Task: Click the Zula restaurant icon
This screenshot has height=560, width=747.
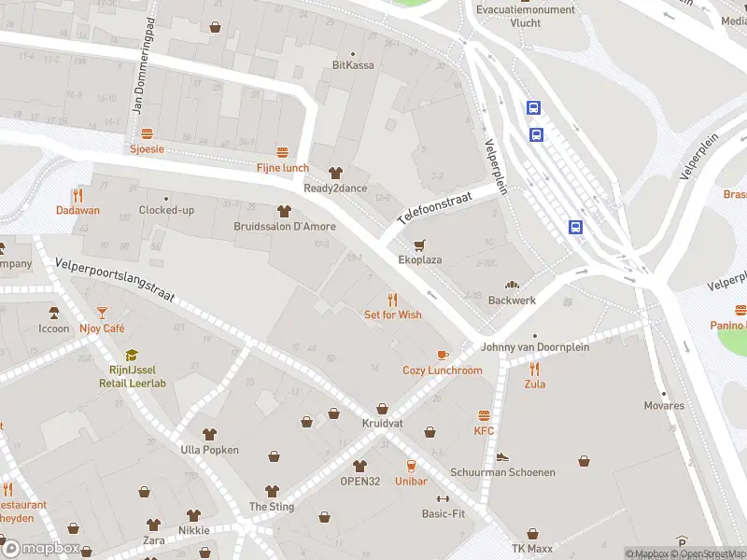Action: coord(534,369)
